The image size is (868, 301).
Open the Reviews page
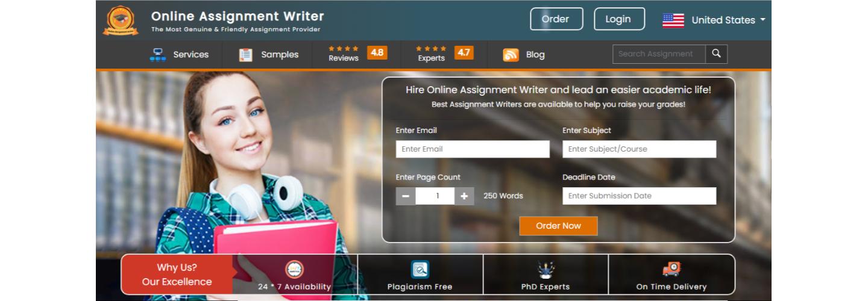pyautogui.click(x=344, y=58)
